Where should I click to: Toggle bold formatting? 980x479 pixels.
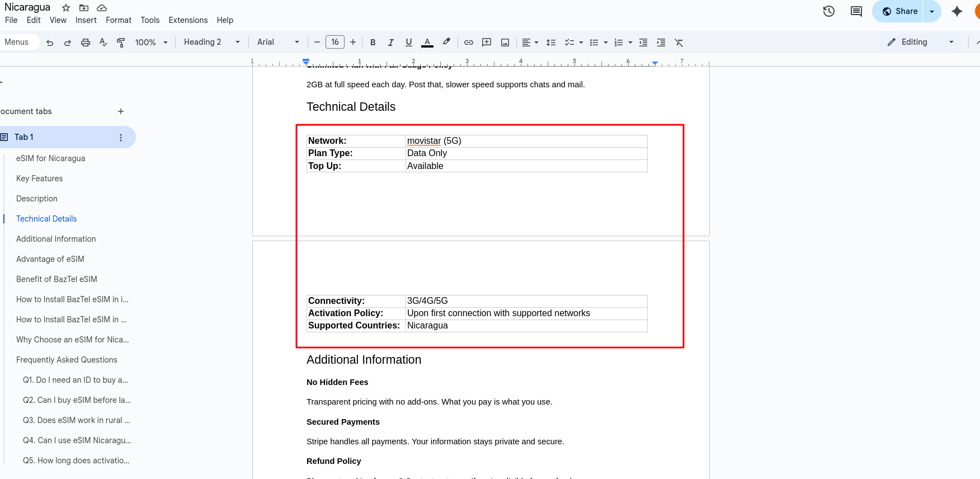[x=373, y=43]
